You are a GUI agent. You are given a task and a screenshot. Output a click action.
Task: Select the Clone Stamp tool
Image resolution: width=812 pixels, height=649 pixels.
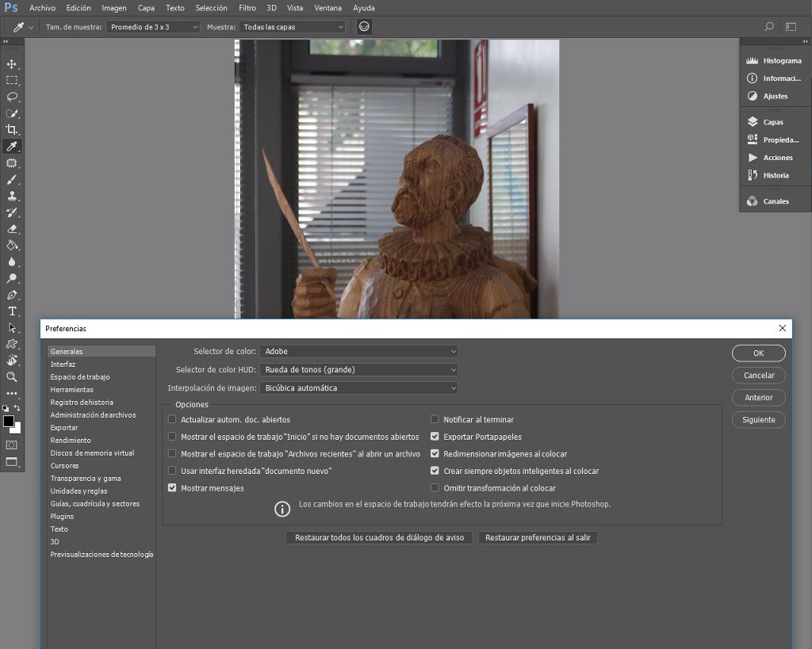pyautogui.click(x=11, y=197)
